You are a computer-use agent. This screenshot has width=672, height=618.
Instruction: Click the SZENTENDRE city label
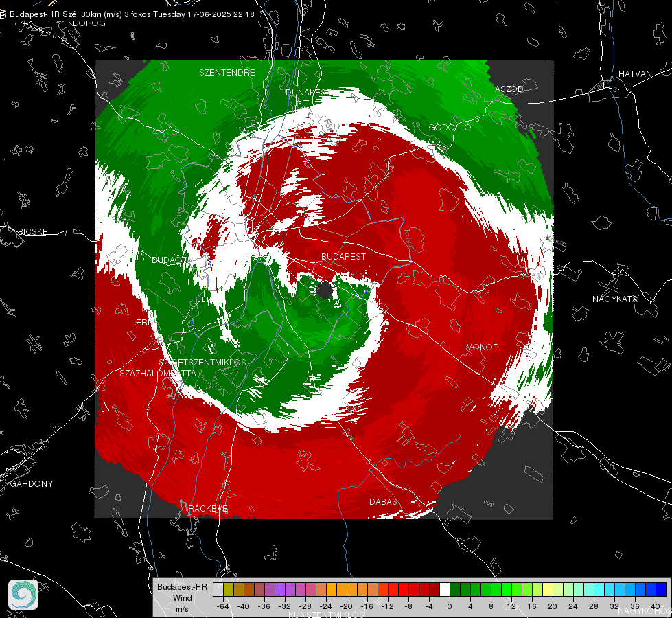click(x=227, y=73)
